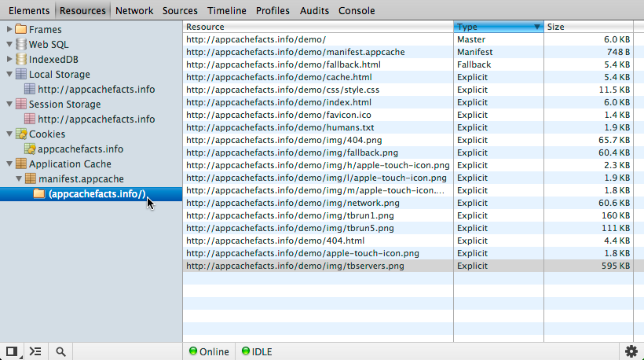Viewport: 644px width, 360px height.
Task: Expand the Frames tree node
Action: click(9, 29)
